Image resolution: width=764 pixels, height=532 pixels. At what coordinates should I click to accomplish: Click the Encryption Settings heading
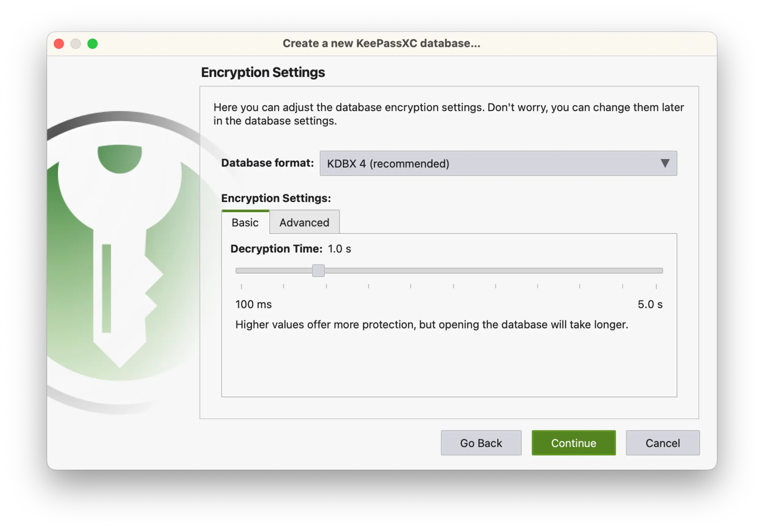pos(263,72)
